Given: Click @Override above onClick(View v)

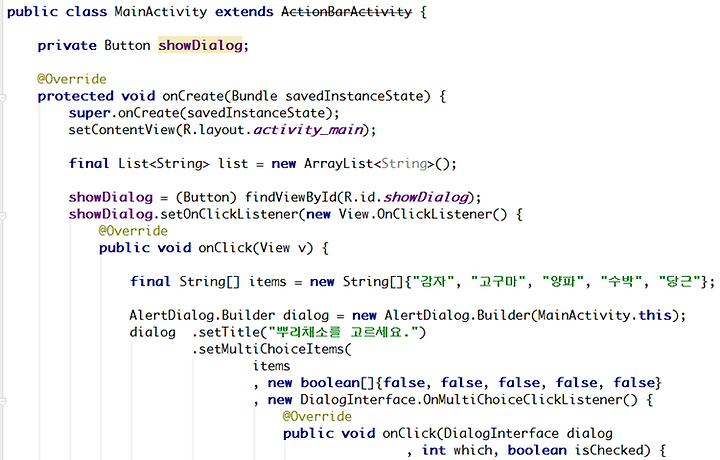Looking at the screenshot, I should [133, 231].
